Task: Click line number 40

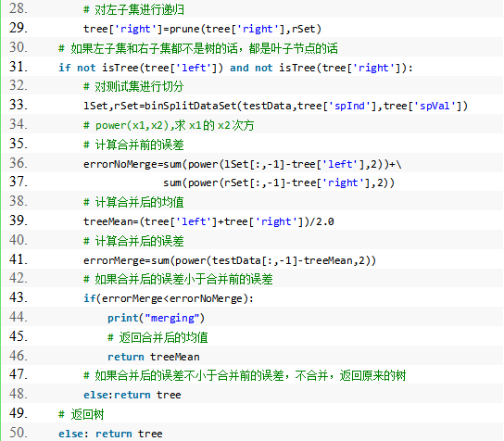Action: pos(19,240)
